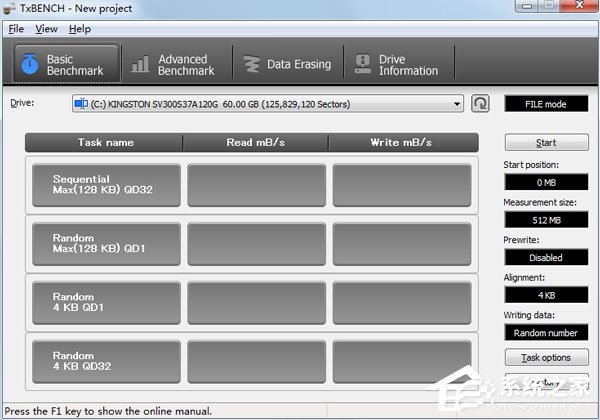Switch to Advanced Benchmark tab

[176, 64]
